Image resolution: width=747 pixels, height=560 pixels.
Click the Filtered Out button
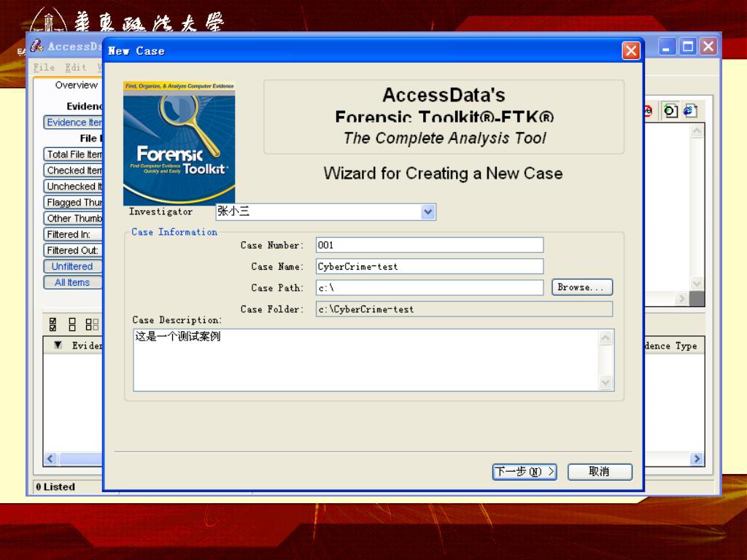(x=73, y=251)
